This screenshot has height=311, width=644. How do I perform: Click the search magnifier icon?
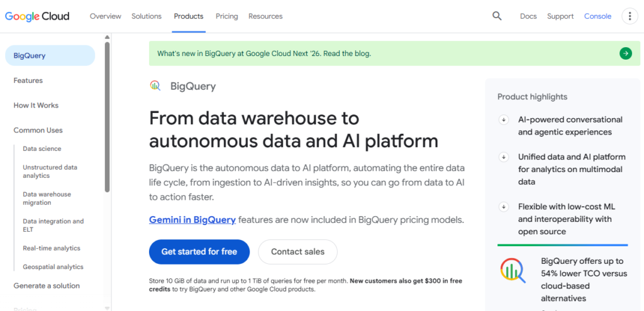point(497,16)
